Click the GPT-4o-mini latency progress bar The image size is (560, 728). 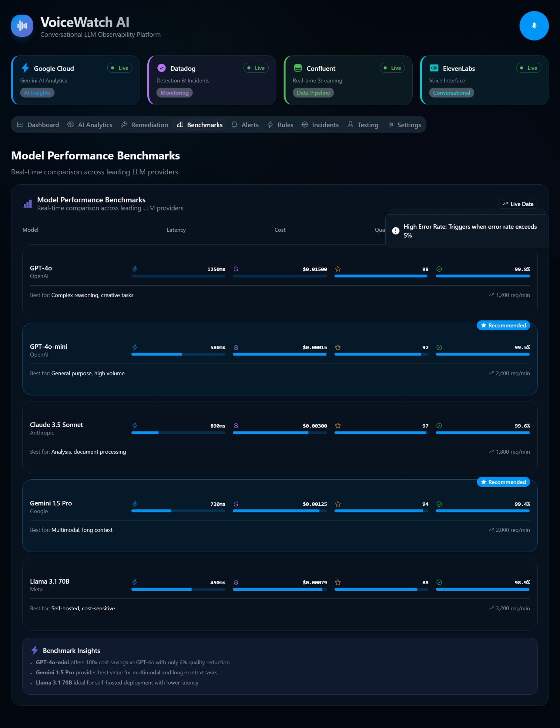[178, 354]
